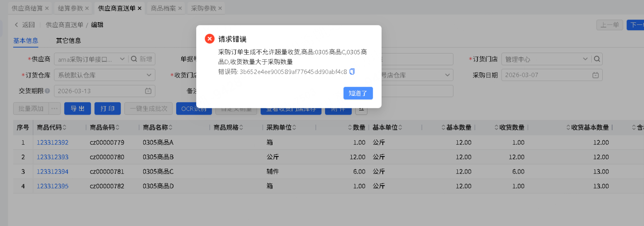Click the 打印 print button
Image resolution: width=644 pixels, height=226 pixels.
coord(108,109)
